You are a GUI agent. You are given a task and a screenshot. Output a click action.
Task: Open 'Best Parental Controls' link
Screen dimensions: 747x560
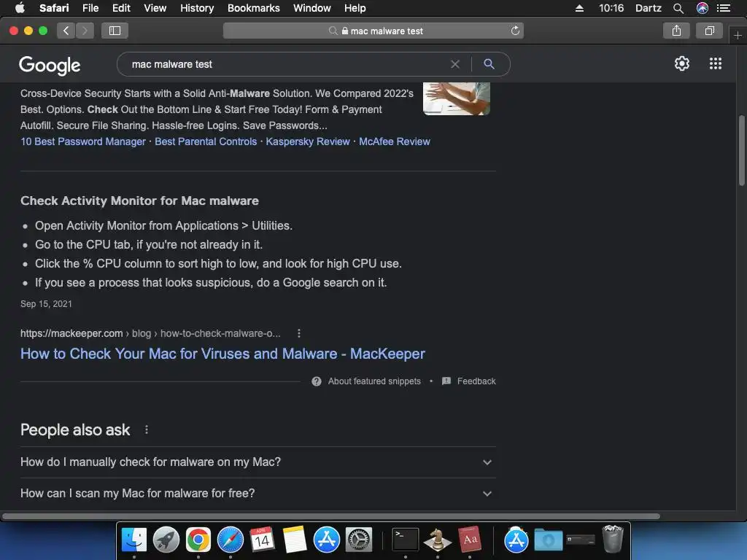point(206,141)
